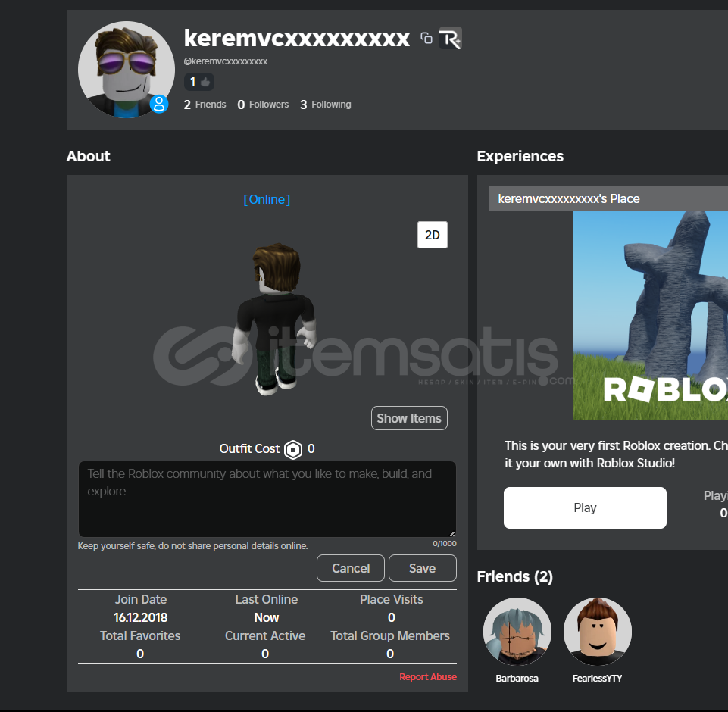
Task: Click the Experiences section heading
Action: tap(520, 157)
